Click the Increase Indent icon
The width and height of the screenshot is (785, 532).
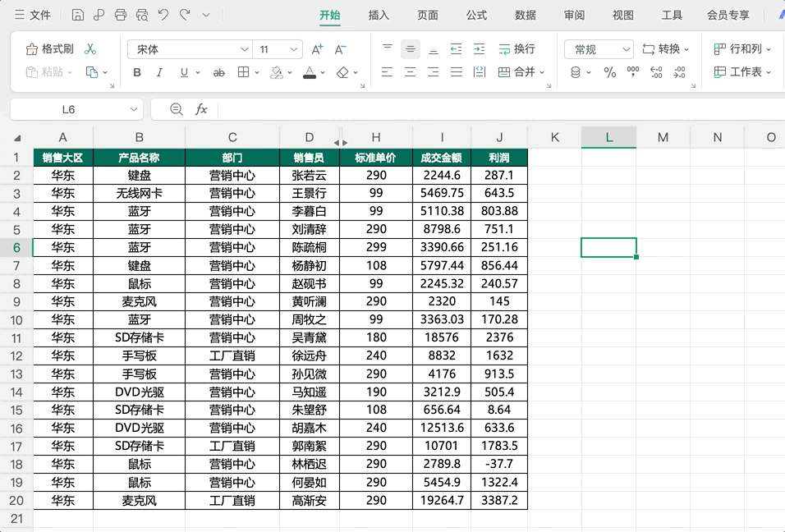479,49
